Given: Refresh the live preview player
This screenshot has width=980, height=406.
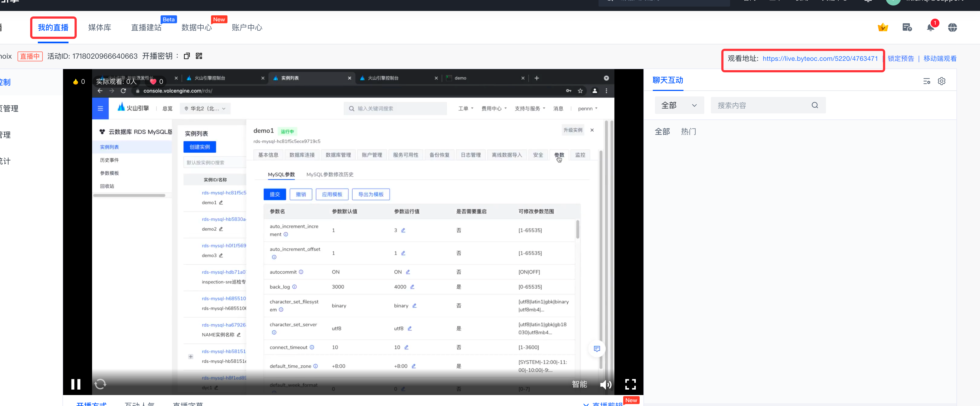Looking at the screenshot, I should coord(100,384).
